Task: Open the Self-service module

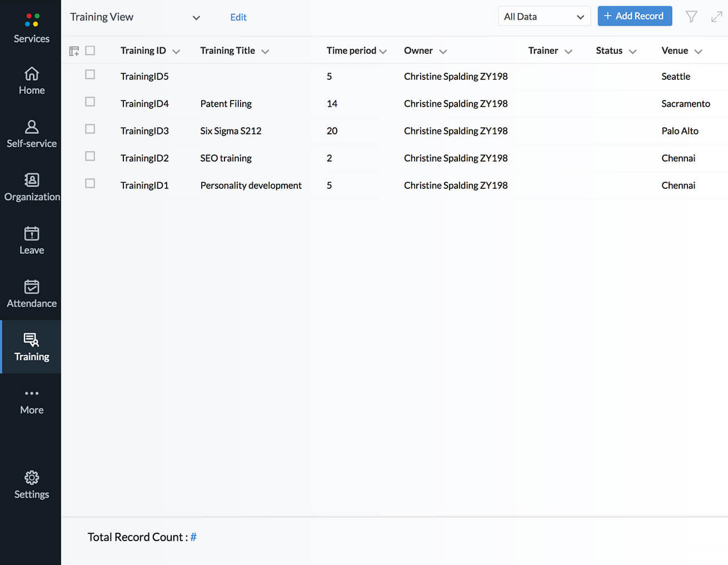Action: pos(32,134)
